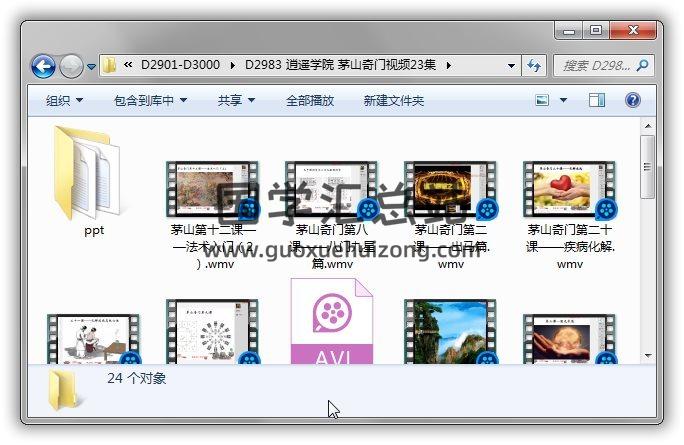The height and width of the screenshot is (445, 684).
Task: Select second-row glowing hands video thumbnail
Action: point(570,339)
